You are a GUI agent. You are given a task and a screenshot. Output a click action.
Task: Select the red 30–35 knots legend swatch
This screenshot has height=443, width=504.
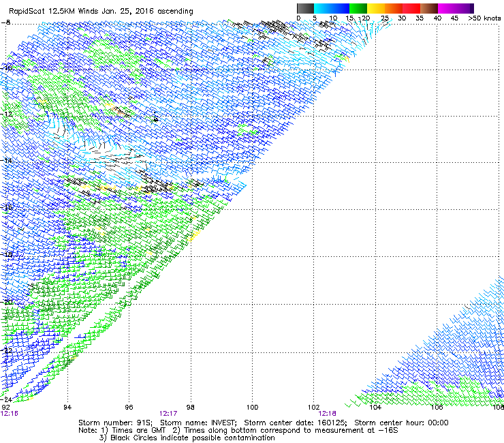coord(411,8)
